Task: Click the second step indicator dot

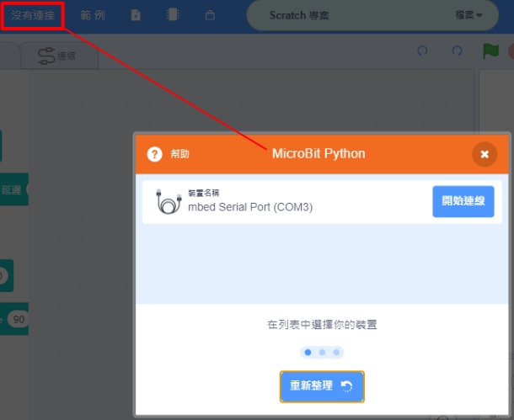Action: (322, 352)
